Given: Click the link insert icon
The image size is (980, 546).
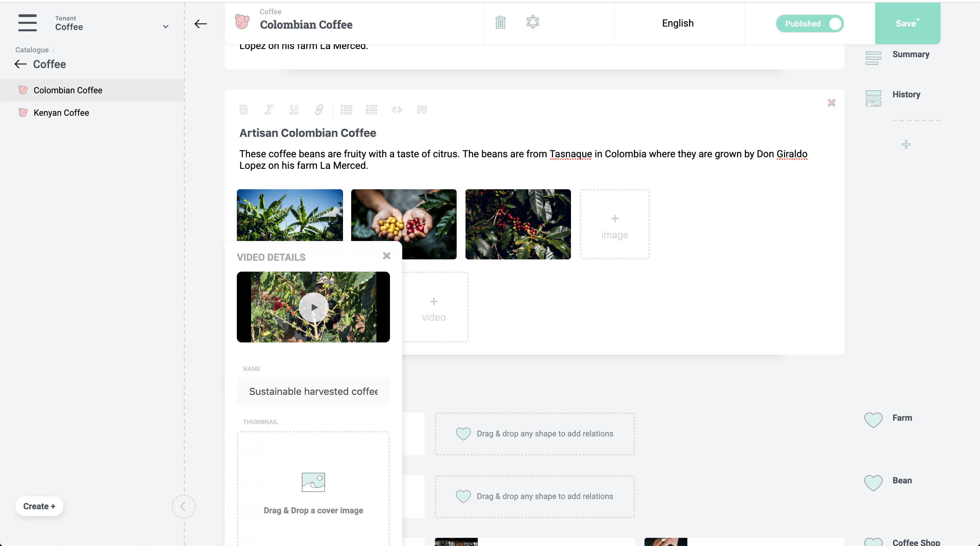Looking at the screenshot, I should pos(319,110).
